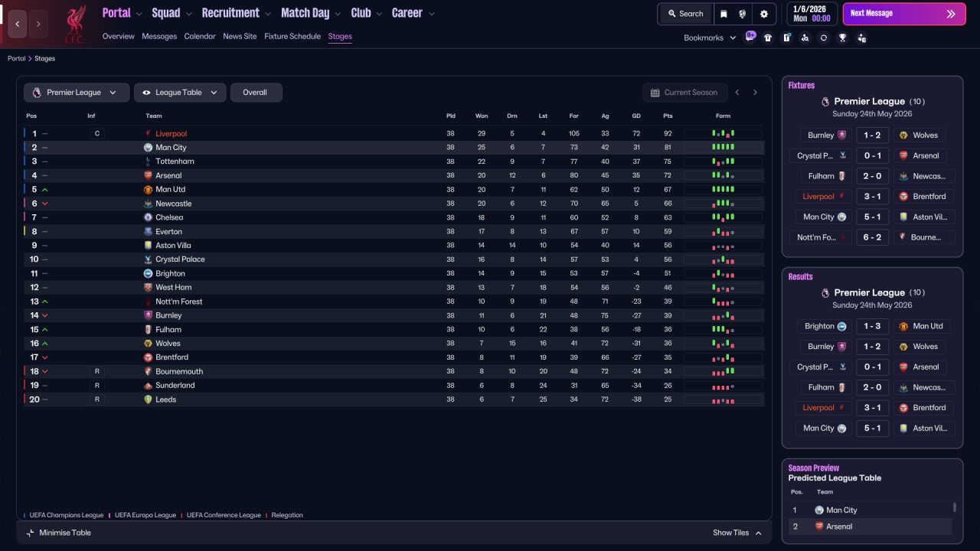Open the Premier League competition dropdown
The width and height of the screenshot is (980, 551).
[x=76, y=93]
